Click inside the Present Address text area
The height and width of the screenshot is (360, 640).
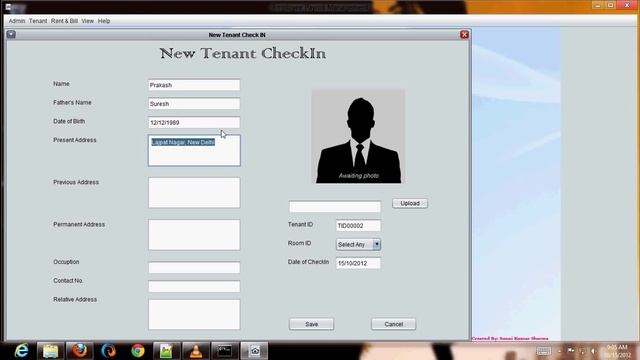tap(194, 151)
